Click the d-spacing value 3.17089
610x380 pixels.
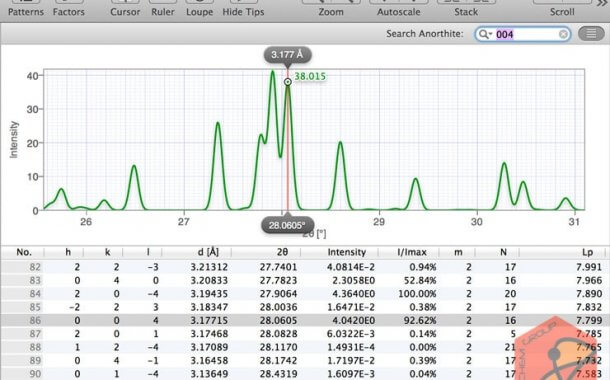click(x=209, y=347)
